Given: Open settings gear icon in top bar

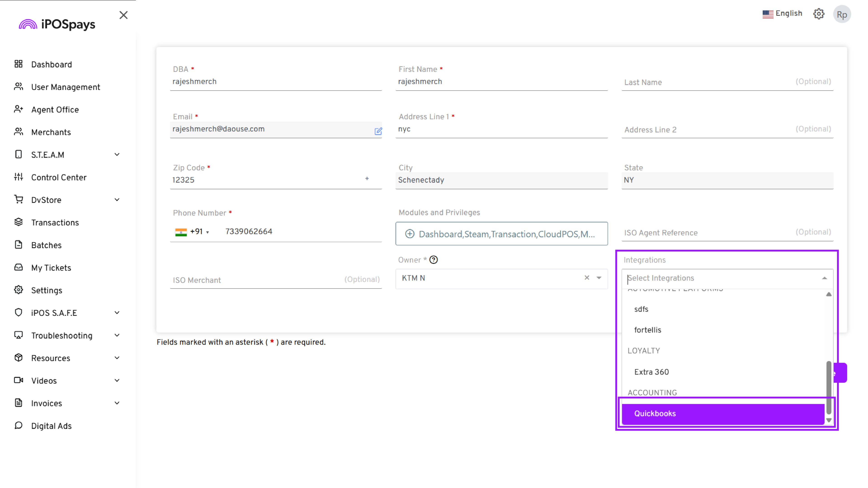Looking at the screenshot, I should pyautogui.click(x=818, y=14).
